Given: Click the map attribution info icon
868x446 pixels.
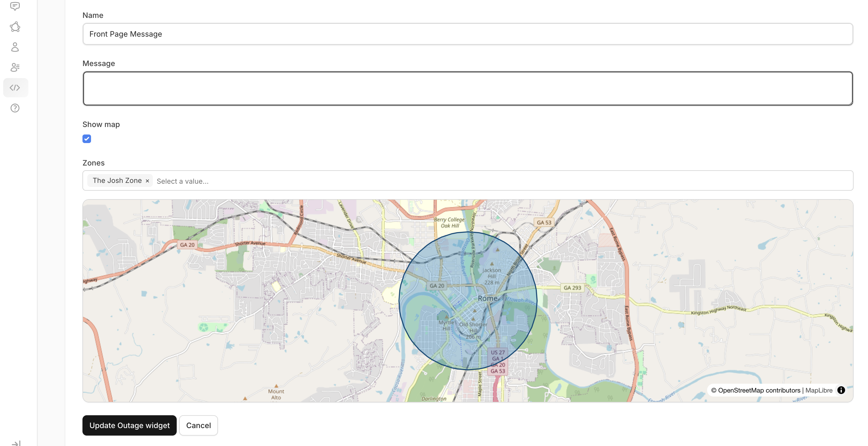Looking at the screenshot, I should coord(841,390).
